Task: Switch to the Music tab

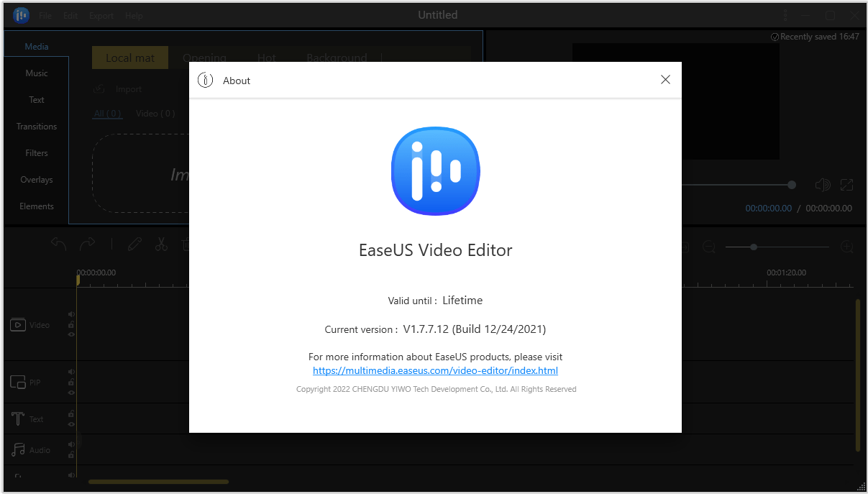Action: (37, 73)
